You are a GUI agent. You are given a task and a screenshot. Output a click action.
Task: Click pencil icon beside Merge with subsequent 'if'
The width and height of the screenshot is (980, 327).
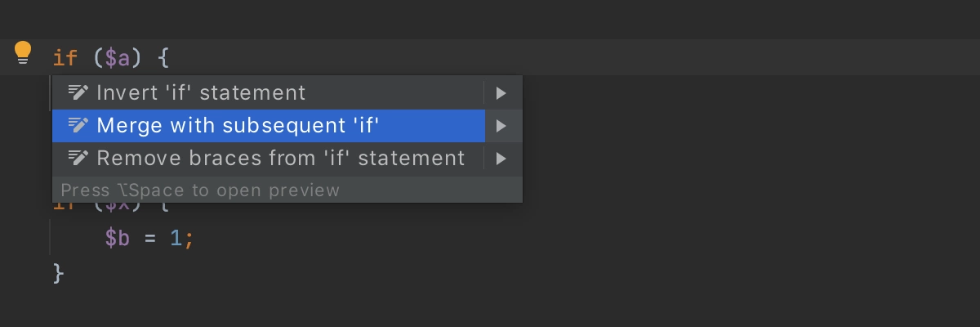click(78, 125)
